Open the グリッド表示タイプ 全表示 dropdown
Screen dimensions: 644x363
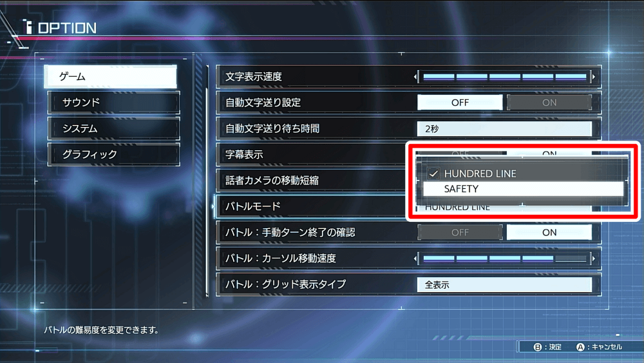tap(504, 284)
